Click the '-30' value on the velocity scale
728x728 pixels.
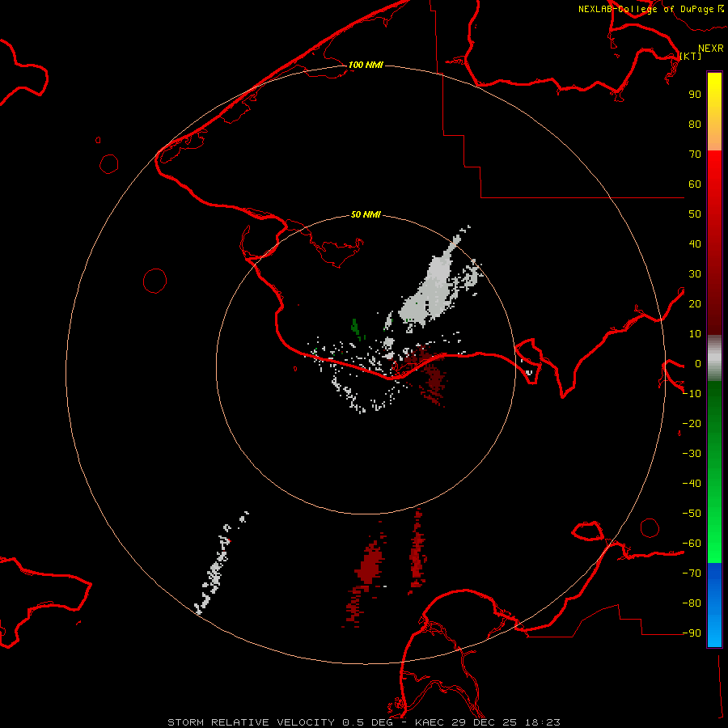(692, 454)
